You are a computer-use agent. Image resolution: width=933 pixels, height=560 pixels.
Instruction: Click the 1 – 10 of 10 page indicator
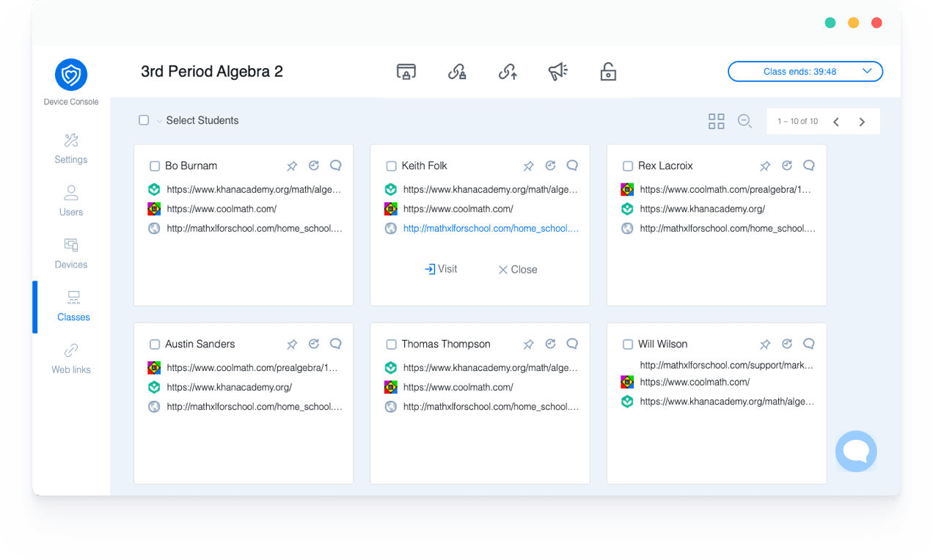[x=798, y=122]
